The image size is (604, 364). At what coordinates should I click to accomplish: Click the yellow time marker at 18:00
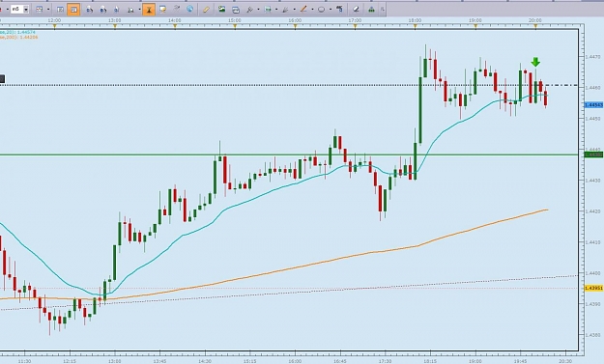pyautogui.click(x=416, y=26)
